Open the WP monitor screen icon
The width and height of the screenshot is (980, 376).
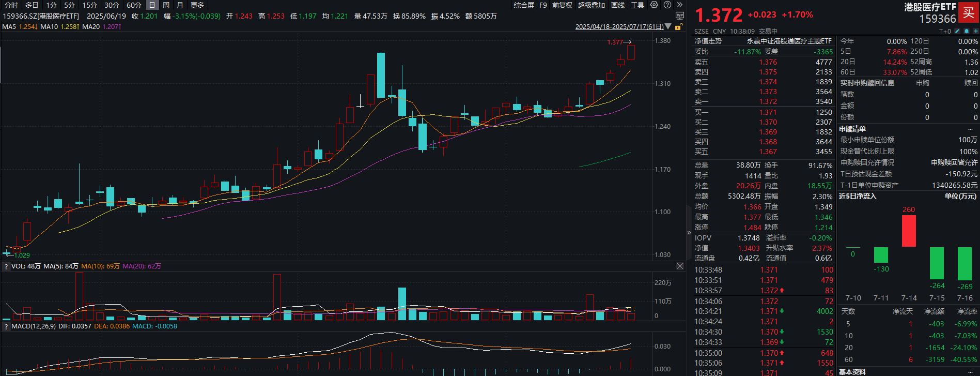680,16
